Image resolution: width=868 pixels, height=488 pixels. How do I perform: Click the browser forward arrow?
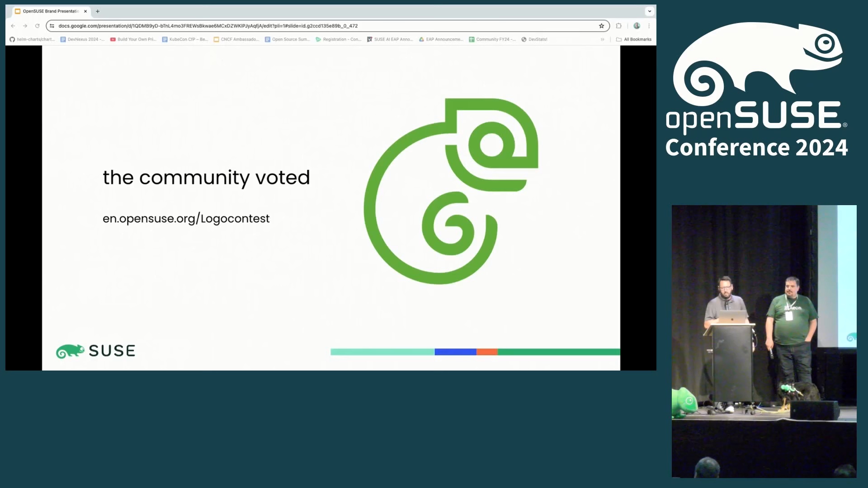click(x=25, y=26)
